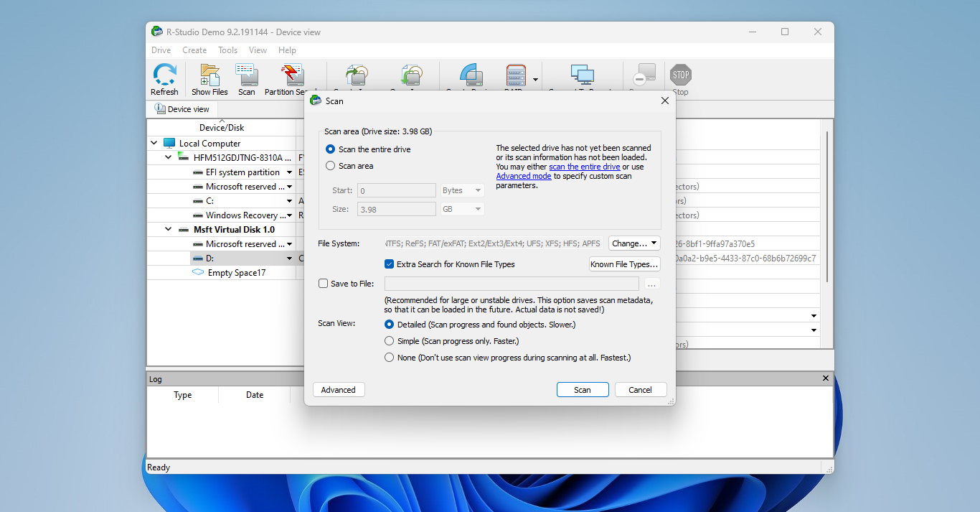Click the Log panel Date column header
The height and width of the screenshot is (512, 980).
point(255,395)
